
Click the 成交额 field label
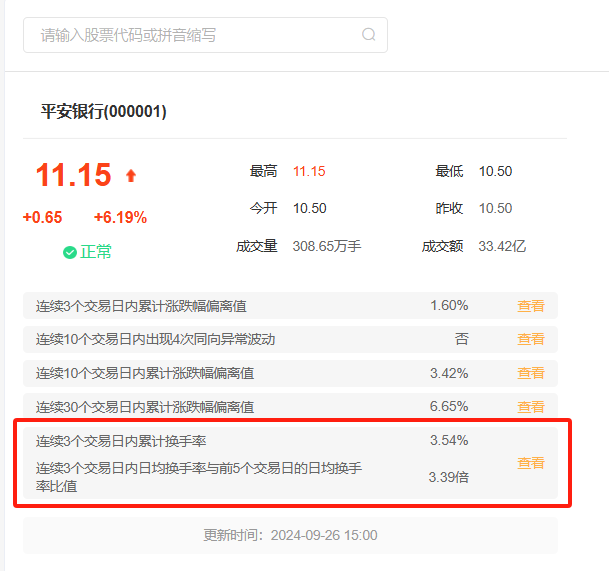443,246
